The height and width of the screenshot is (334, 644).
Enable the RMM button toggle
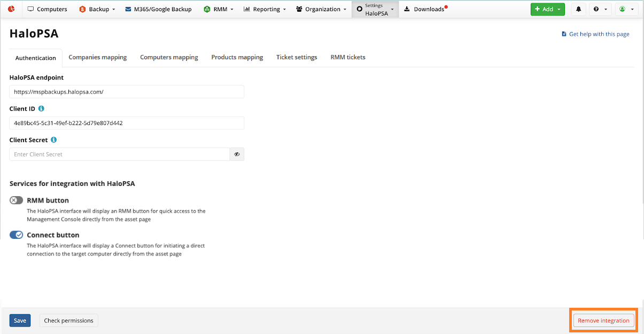click(x=17, y=200)
